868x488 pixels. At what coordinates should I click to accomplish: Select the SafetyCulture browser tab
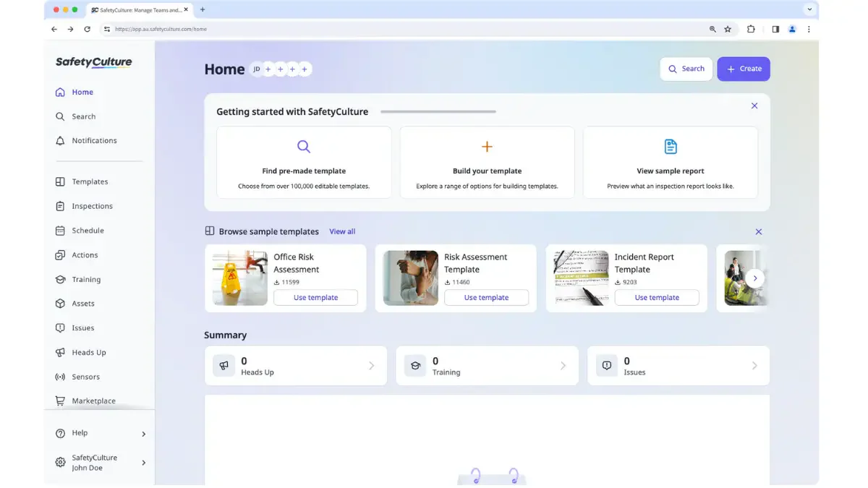tap(140, 10)
